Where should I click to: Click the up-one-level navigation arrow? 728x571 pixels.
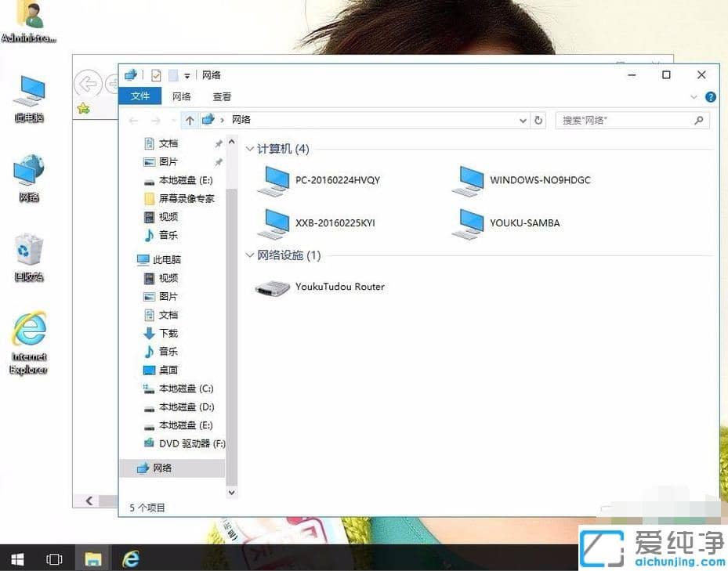[x=190, y=120]
